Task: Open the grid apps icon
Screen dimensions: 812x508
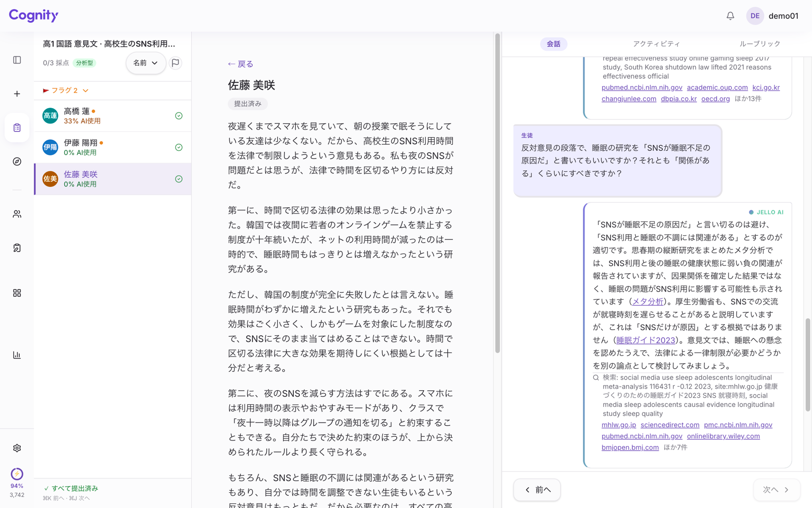Action: tap(17, 293)
